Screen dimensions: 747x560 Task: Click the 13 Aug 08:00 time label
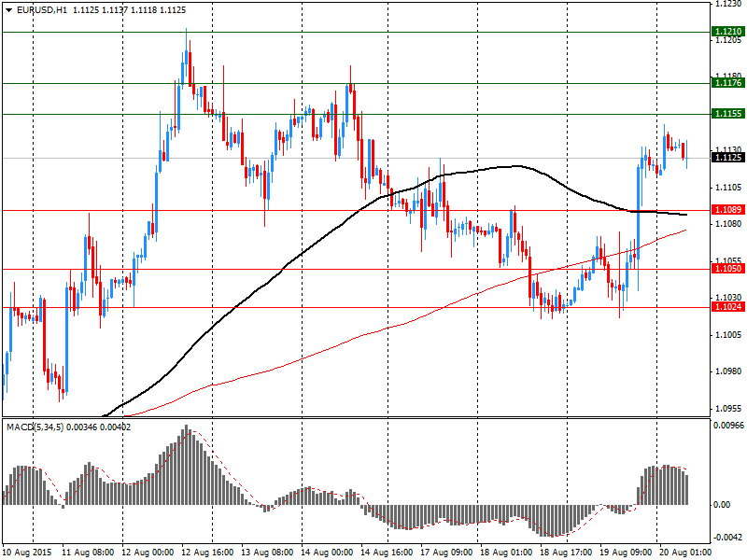pos(267,553)
